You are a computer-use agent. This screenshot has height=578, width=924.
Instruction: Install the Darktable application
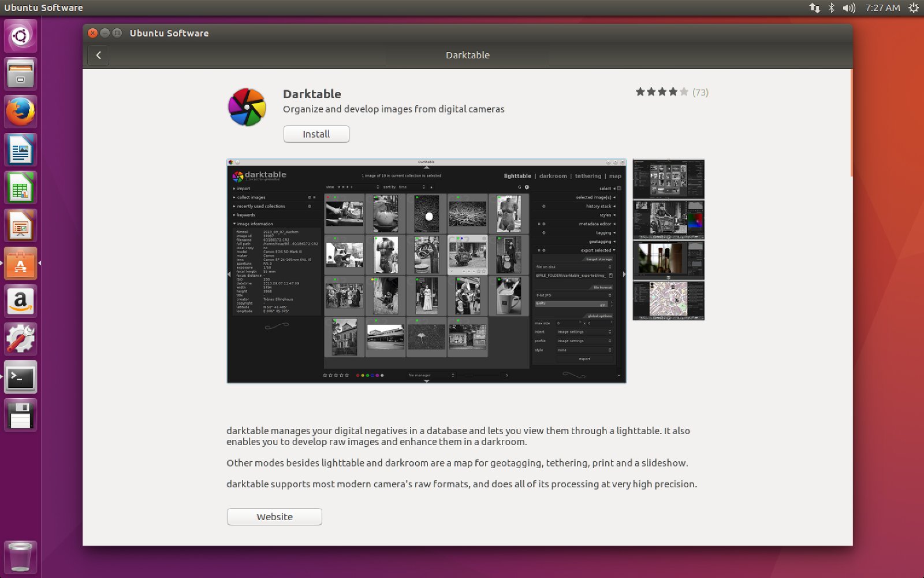[316, 134]
